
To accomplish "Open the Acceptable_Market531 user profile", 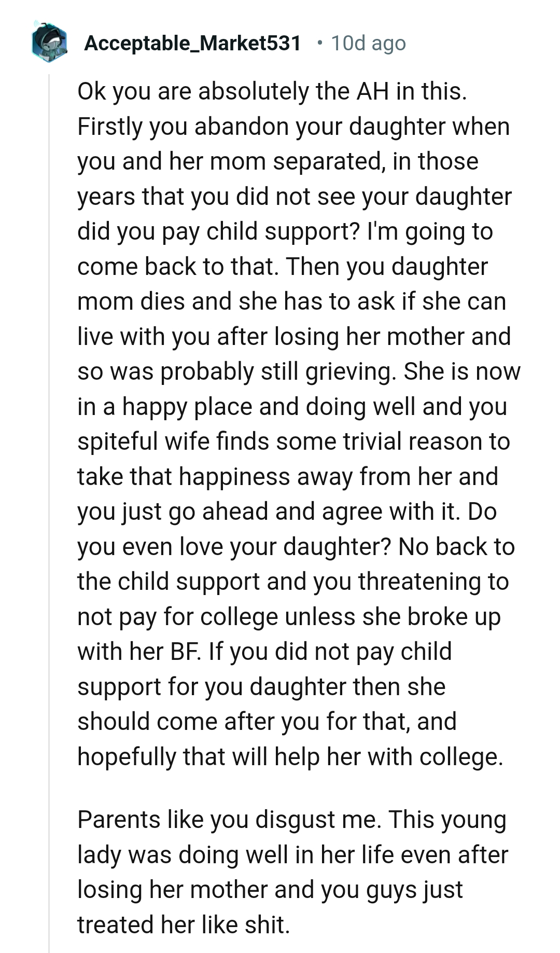I will (x=192, y=43).
